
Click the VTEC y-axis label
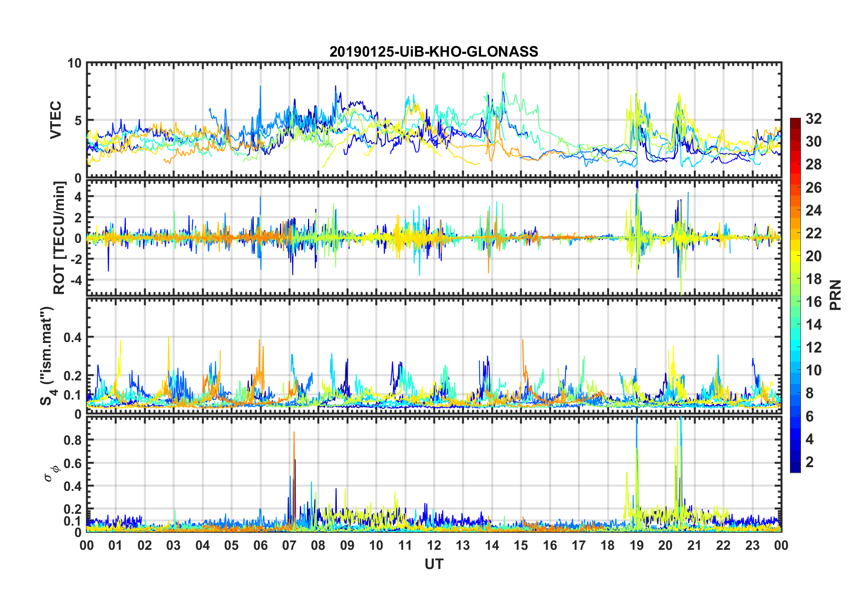tap(56, 120)
